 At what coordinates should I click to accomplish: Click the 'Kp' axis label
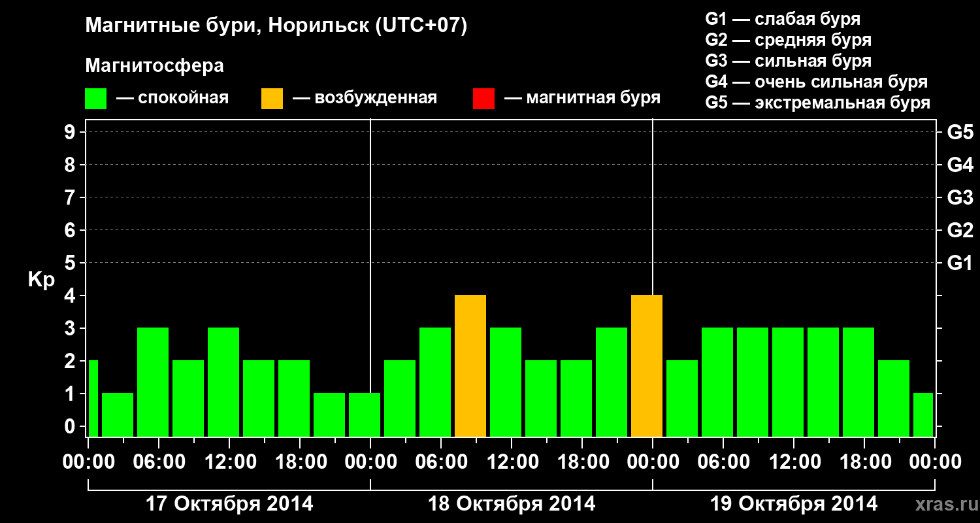[41, 280]
